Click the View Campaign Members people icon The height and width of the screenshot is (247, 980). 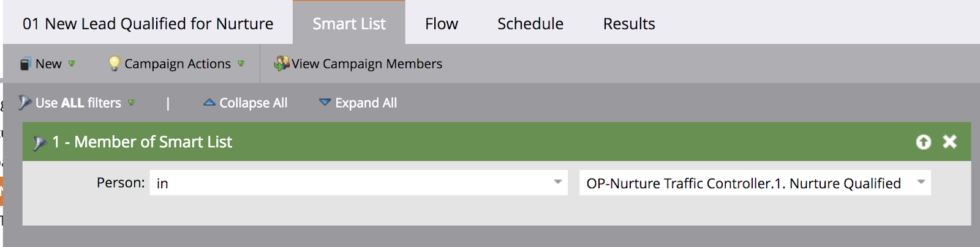[281, 64]
